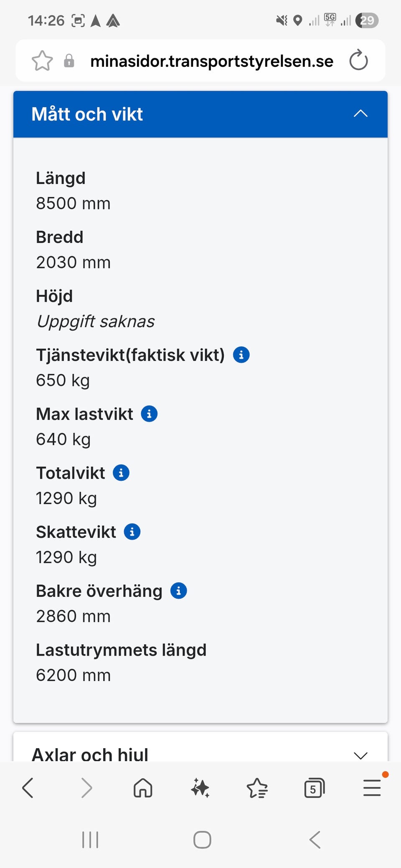Tap the Skattevikt info icon
The image size is (401, 868).
[132, 532]
